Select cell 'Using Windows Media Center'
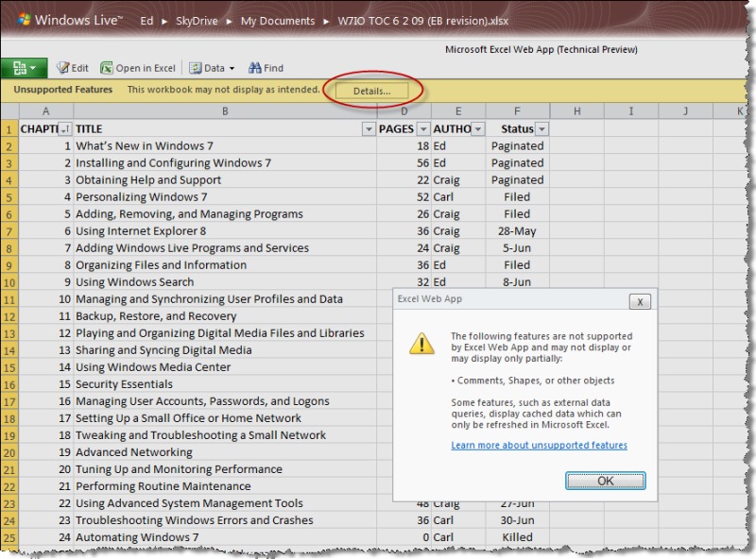Image resolution: width=756 pixels, height=559 pixels. pos(225,367)
